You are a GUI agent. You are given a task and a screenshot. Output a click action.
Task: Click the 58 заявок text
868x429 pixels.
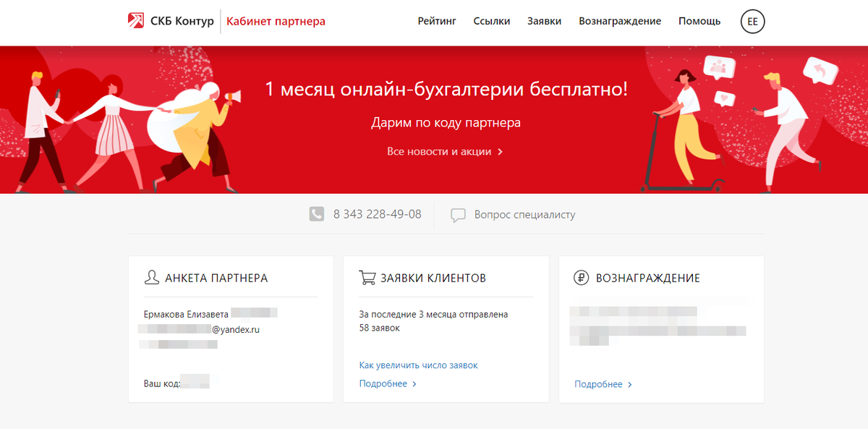(380, 328)
